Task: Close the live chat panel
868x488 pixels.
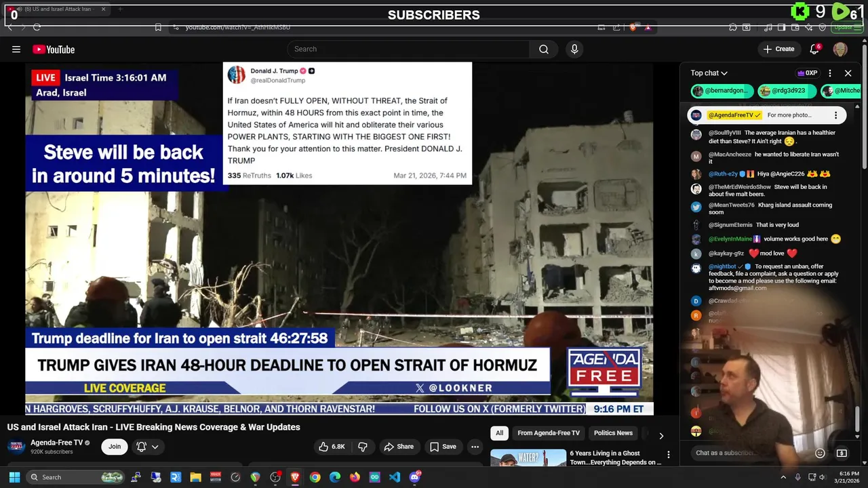Action: point(848,73)
